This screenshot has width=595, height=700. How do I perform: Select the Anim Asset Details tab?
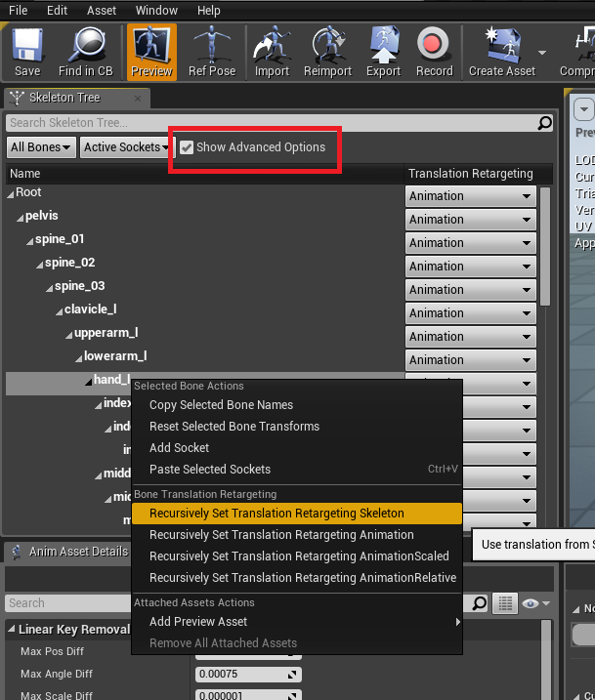point(69,552)
